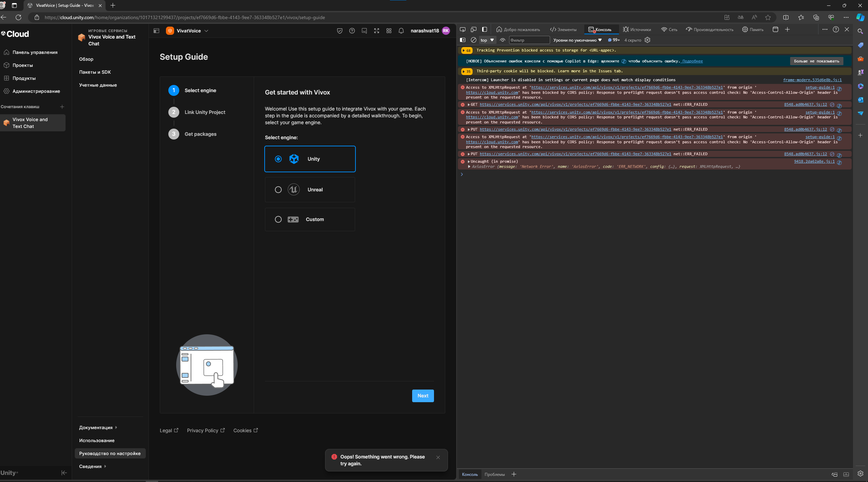Viewport: 868px width, 482px height.
Task: Open the VivatVoice project dropdown
Action: [x=206, y=31]
